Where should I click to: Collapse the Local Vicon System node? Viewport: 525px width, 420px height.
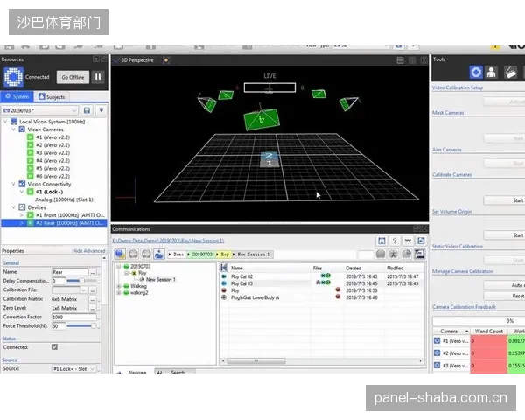click(x=5, y=122)
